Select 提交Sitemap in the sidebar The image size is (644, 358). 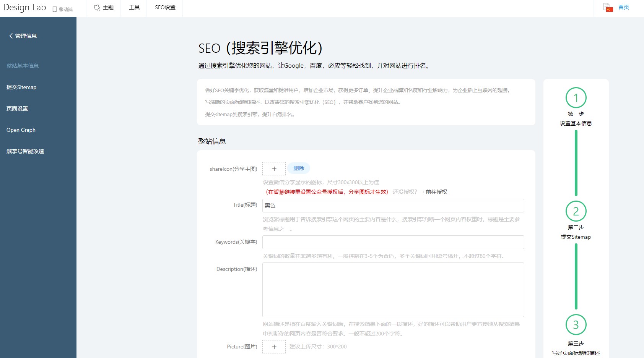pyautogui.click(x=21, y=87)
